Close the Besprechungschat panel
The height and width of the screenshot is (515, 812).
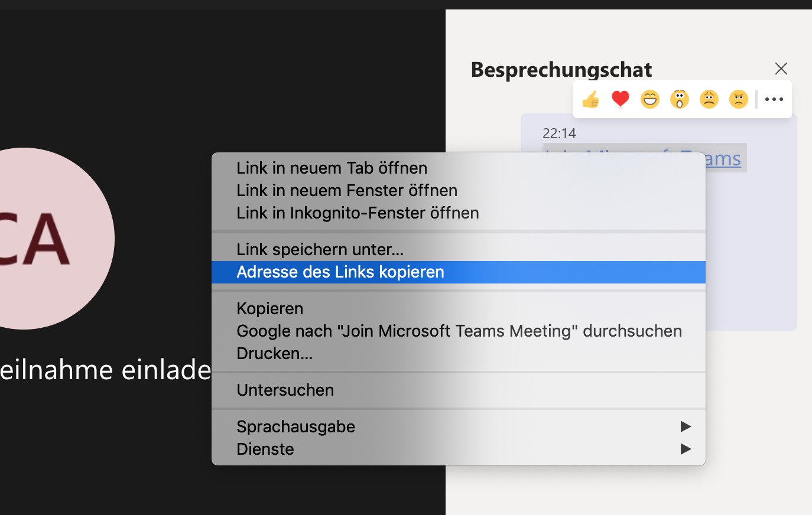(781, 69)
